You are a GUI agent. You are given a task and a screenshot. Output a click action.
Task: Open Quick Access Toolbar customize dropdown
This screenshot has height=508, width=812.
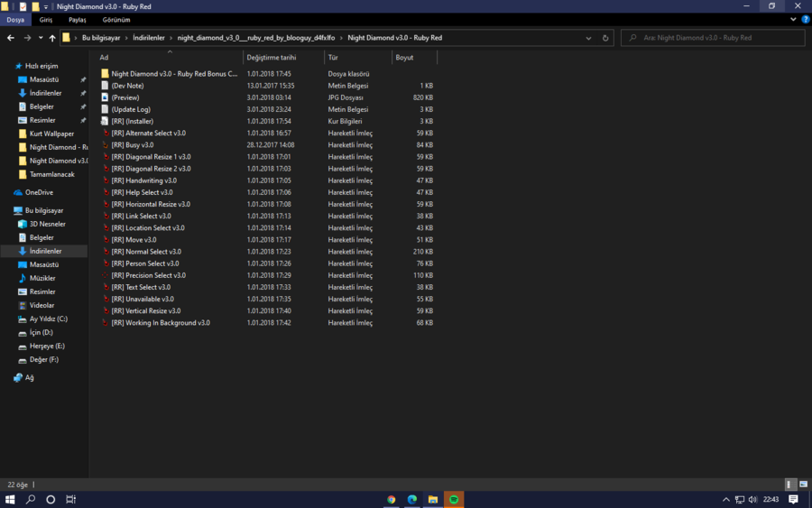[46, 6]
